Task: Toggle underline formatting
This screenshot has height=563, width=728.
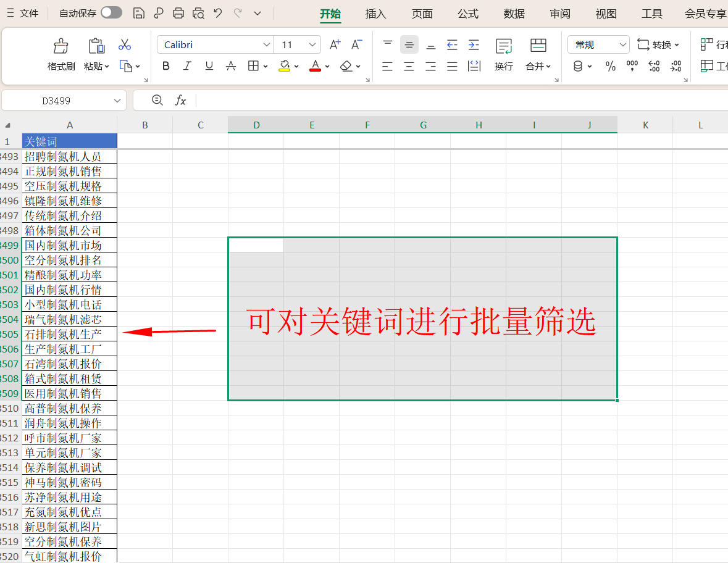Action: pos(209,66)
